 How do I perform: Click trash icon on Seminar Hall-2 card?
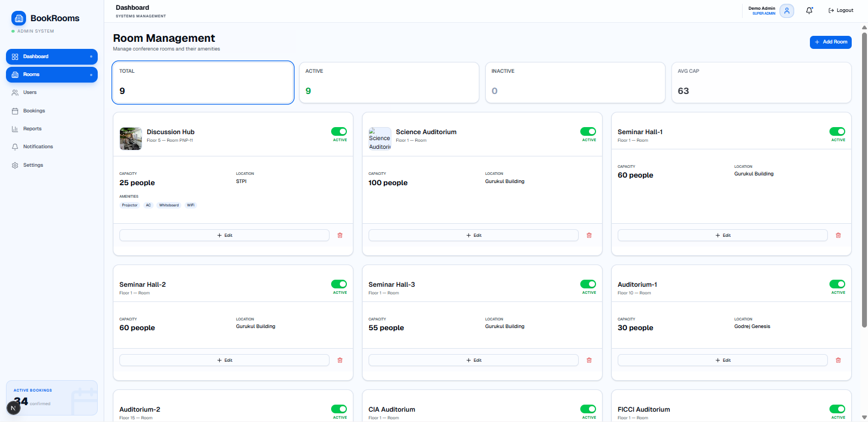click(x=340, y=360)
